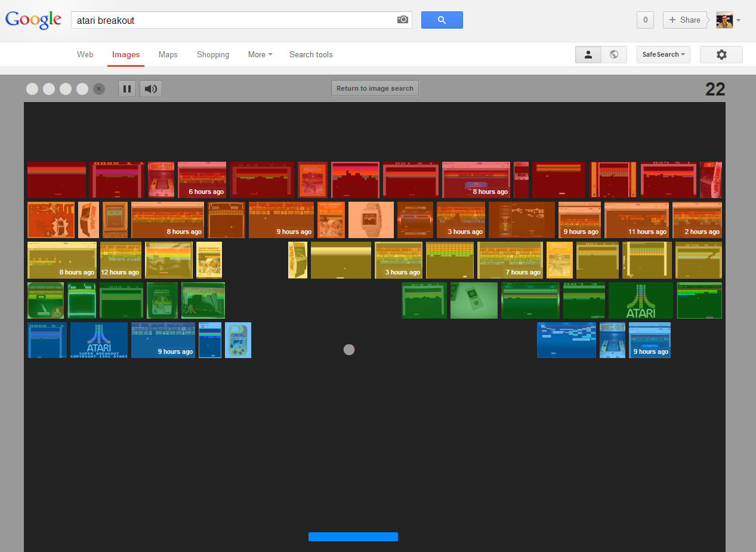Screen dimensions: 756x552
Task: Click yellow brick labeled 7 hours ago
Action: click(x=510, y=260)
